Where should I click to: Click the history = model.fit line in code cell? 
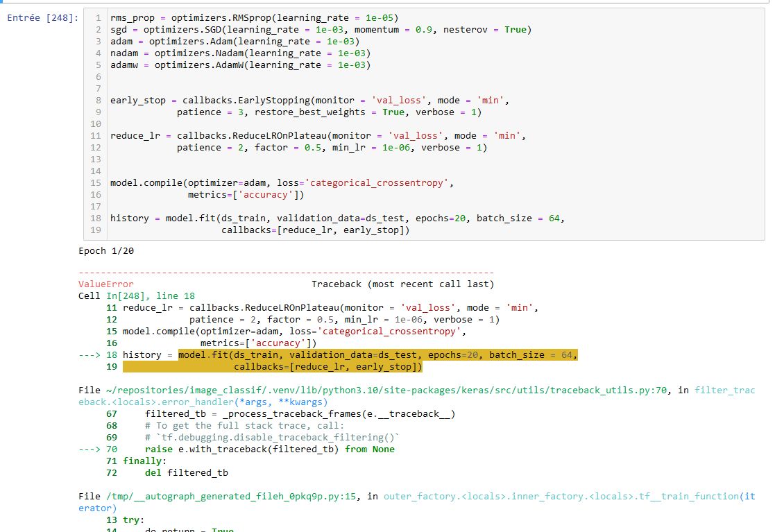337,218
